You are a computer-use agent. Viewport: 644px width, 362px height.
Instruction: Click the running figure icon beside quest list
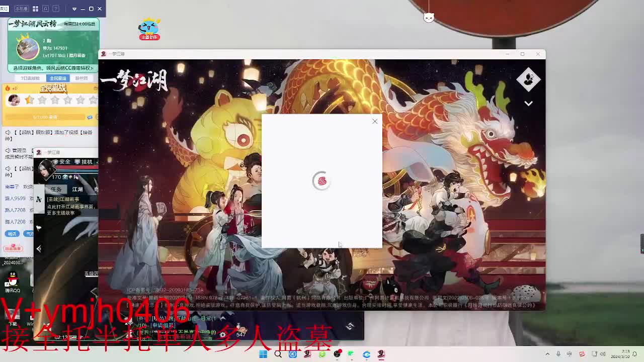[x=39, y=199]
